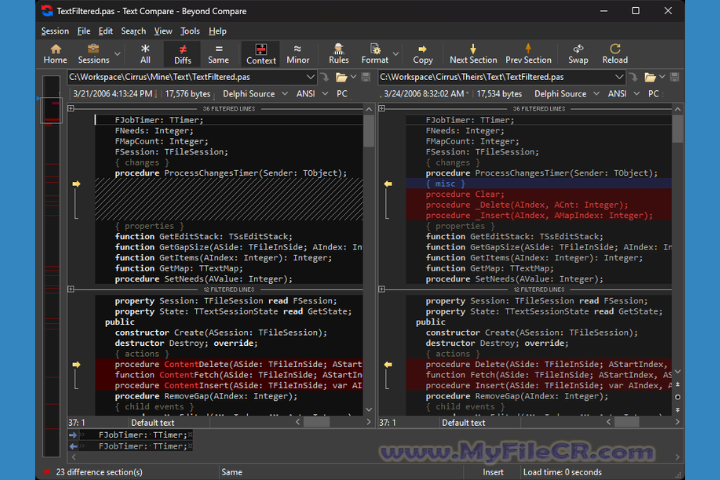Copy misc section to right using left arrow

(76, 184)
